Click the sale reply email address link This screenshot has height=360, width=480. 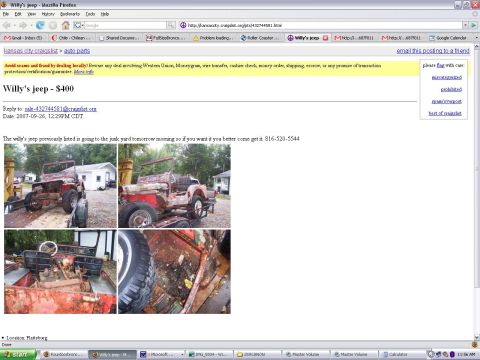(x=61, y=109)
